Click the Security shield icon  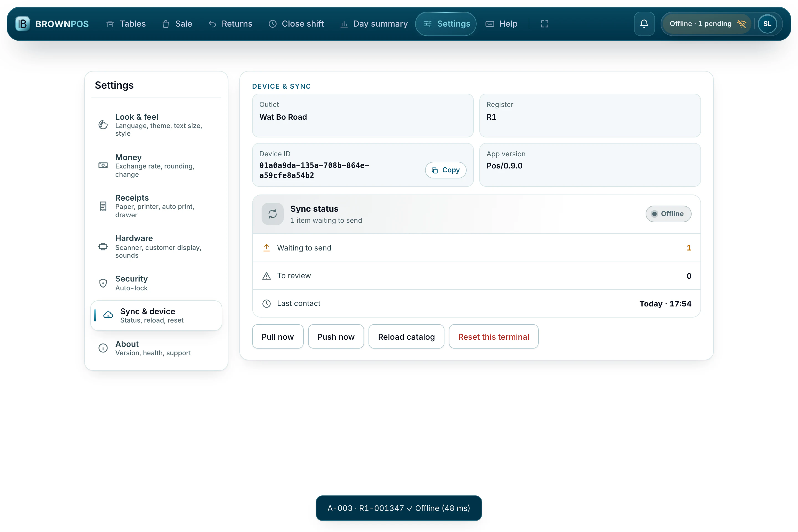(x=103, y=283)
